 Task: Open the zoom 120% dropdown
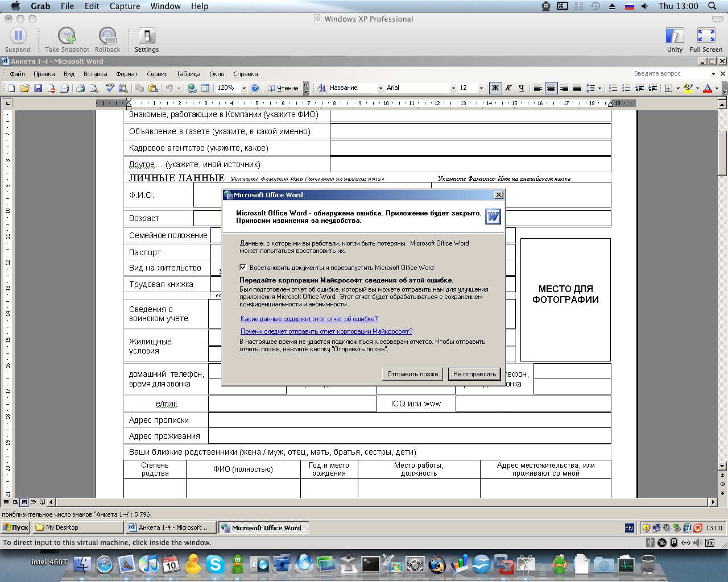click(244, 88)
